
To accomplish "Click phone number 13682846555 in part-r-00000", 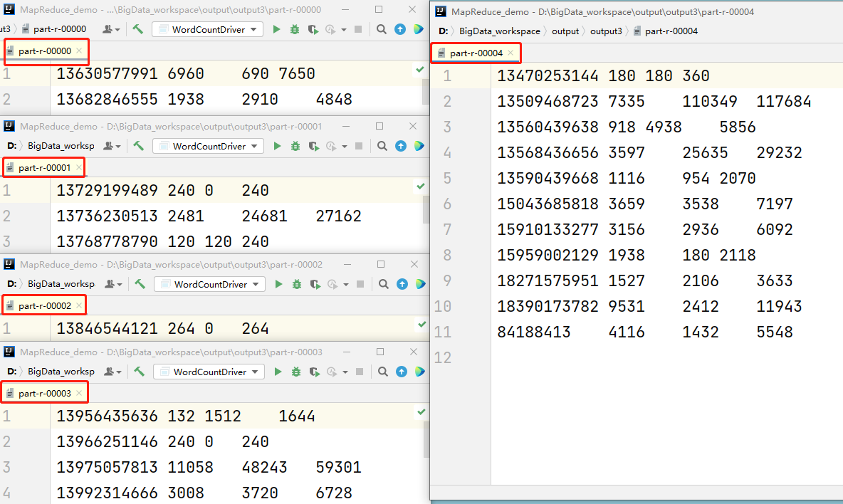I will coord(107,100).
